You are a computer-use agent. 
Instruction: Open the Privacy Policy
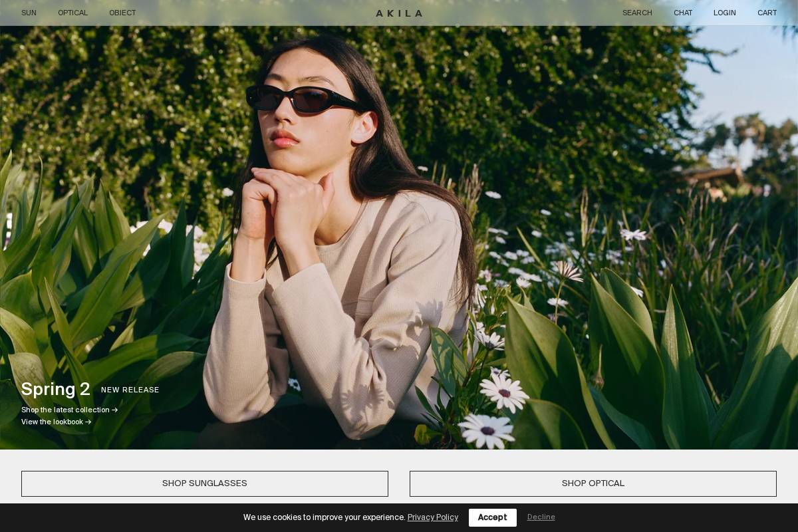point(432,517)
